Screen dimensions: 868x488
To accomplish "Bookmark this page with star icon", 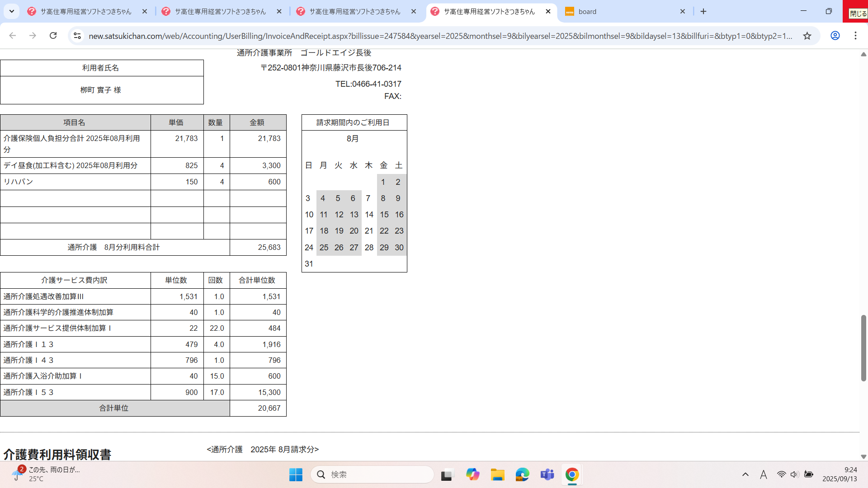I will pyautogui.click(x=807, y=36).
